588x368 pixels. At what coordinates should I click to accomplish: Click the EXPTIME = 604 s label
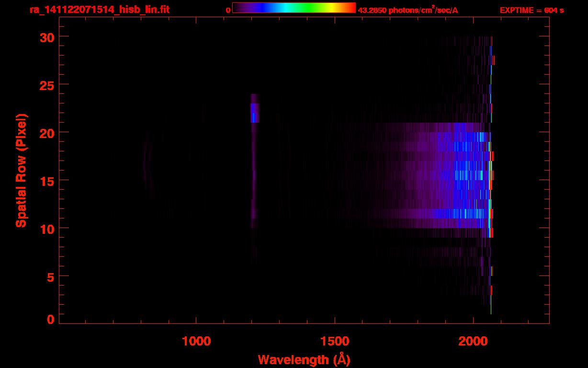531,10
